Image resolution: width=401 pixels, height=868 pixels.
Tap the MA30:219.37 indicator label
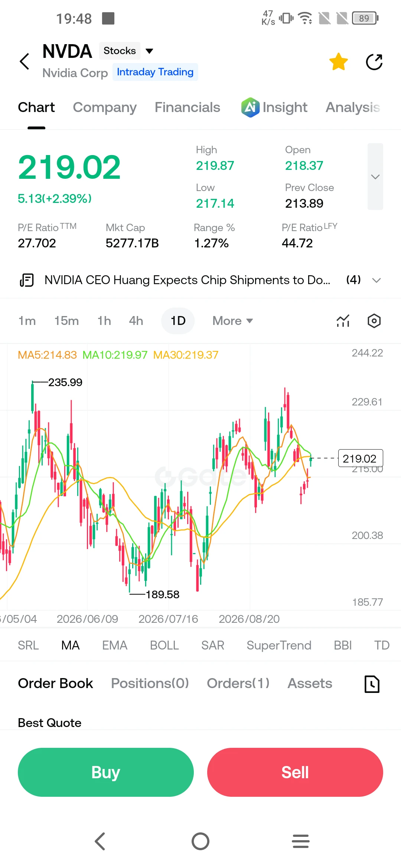point(186,355)
